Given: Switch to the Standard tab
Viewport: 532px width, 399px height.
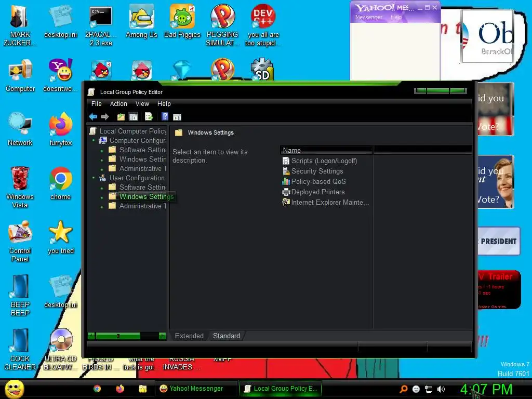Looking at the screenshot, I should 227,336.
